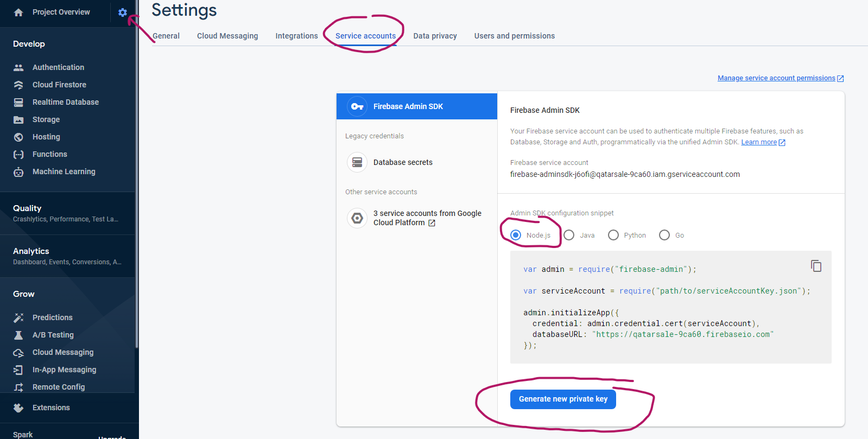Click the Remote Config icon

pos(18,387)
